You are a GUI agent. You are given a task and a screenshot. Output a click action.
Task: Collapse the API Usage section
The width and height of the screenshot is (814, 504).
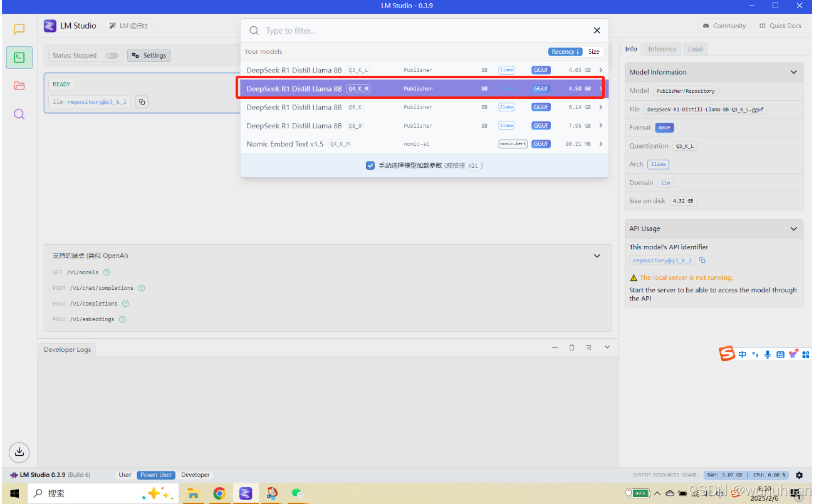coord(794,229)
